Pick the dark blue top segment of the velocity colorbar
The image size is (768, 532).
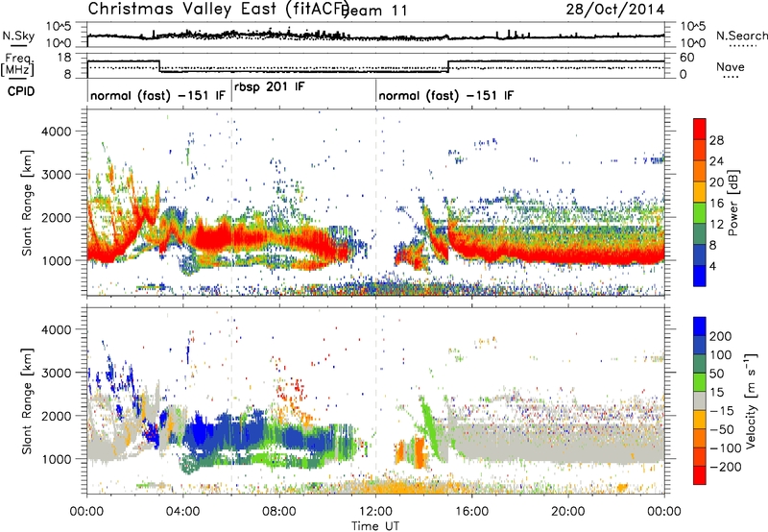[700, 326]
